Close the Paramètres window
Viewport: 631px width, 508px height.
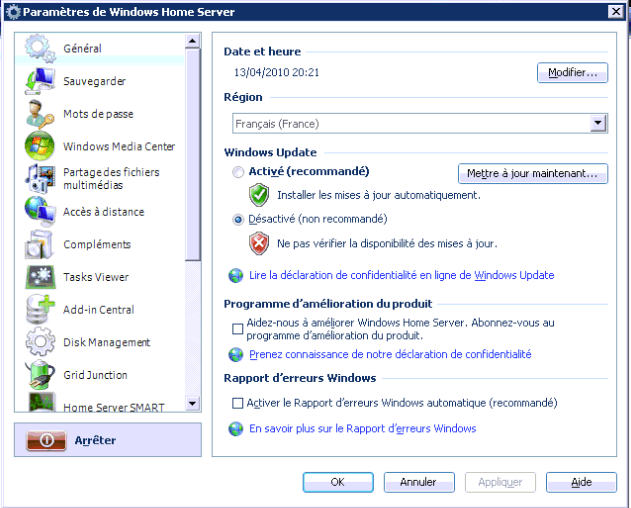point(616,12)
